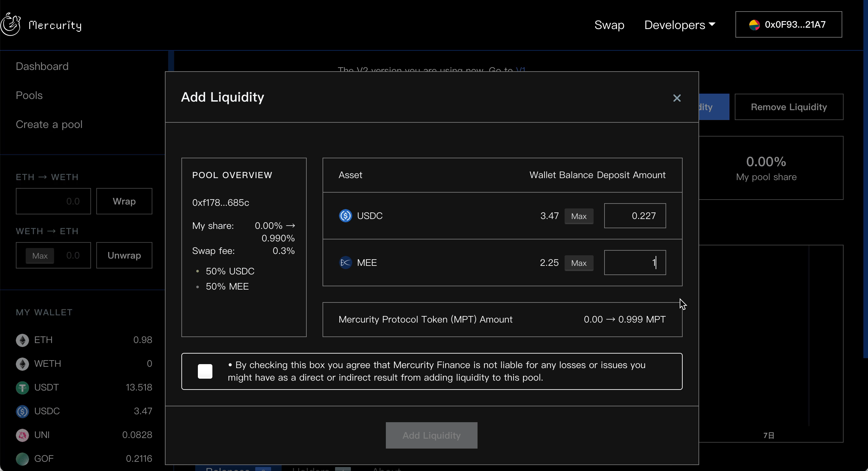Click the wallet avatar icon beside 0x0F93...21A7
This screenshot has height=471, width=868.
click(x=754, y=25)
